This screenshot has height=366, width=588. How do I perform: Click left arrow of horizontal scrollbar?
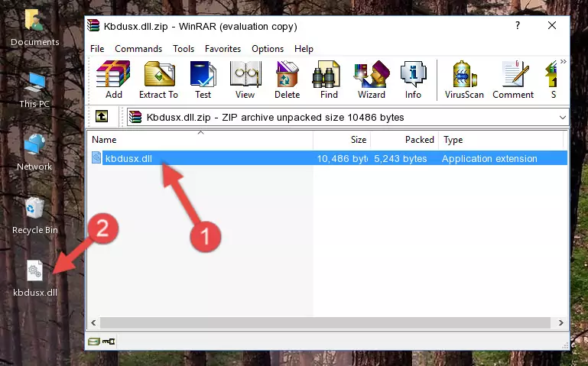pos(93,322)
